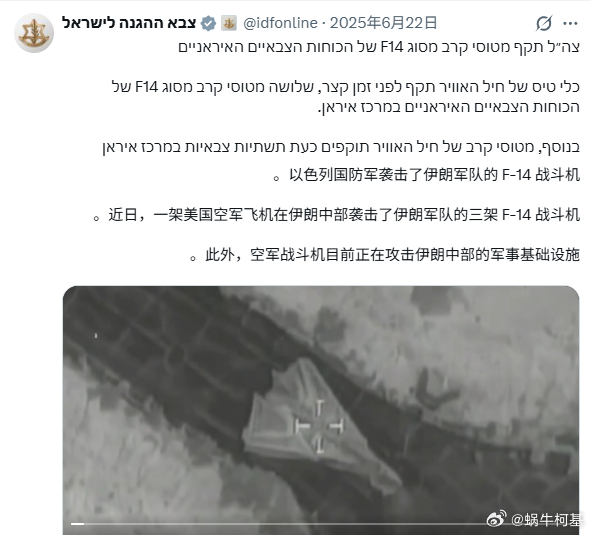Click the targeting crosshair in the video
The width and height of the screenshot is (591, 535).
pos(320,426)
